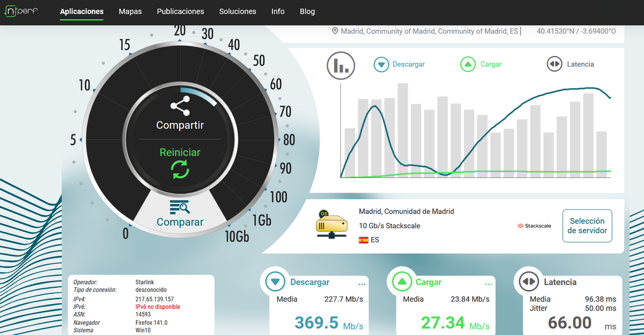The image size is (644, 335).
Task: Click the Cargar result arrow icon
Action: coord(401,282)
